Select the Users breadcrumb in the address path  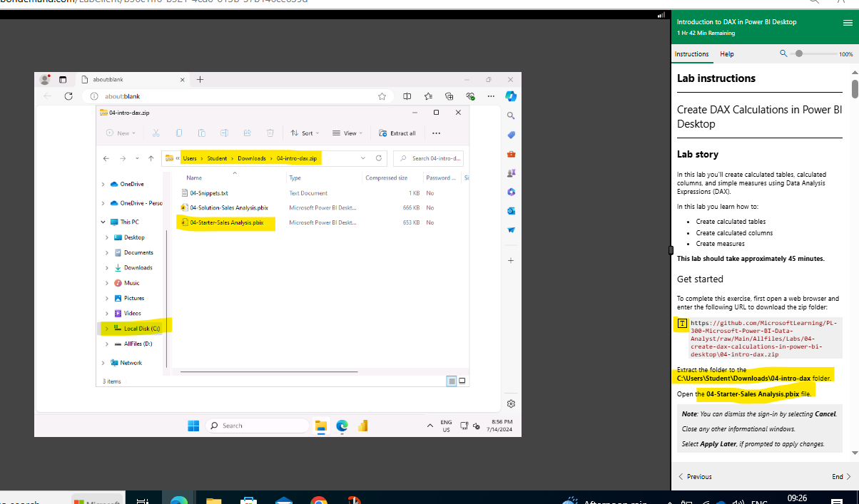[190, 158]
